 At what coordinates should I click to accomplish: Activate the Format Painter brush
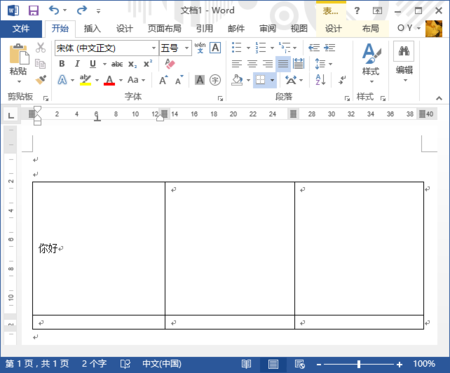click(40, 80)
